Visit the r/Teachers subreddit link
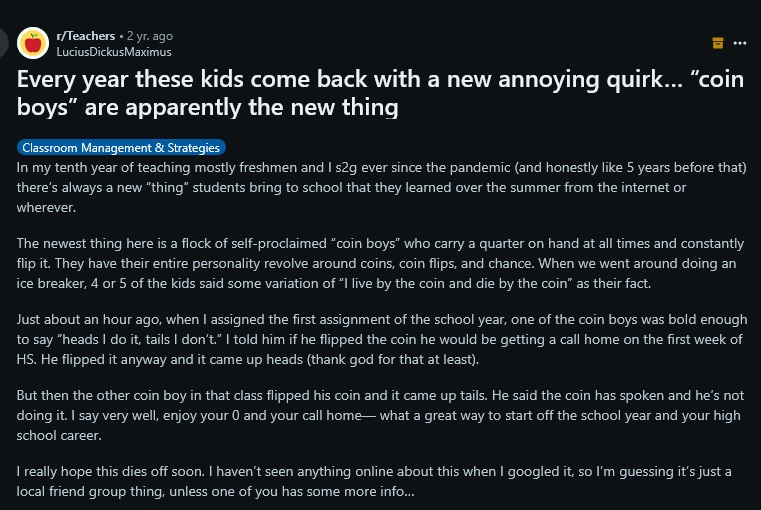This screenshot has width=761, height=510. pos(85,36)
